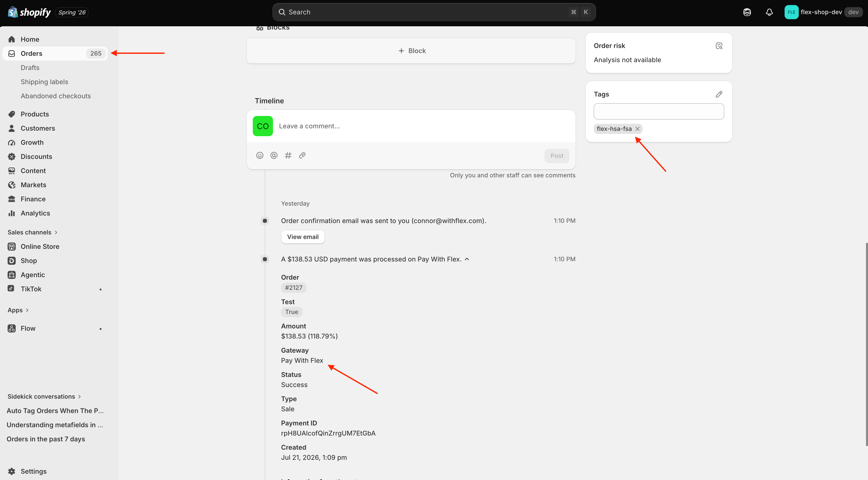Open Shipping labels page
This screenshot has width=868, height=480.
[44, 82]
